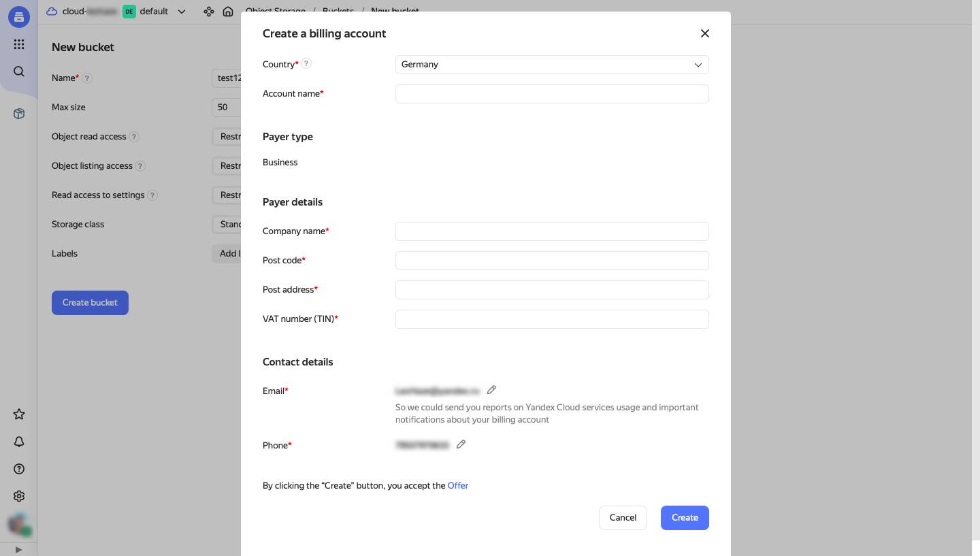980x556 pixels.
Task: Click the home icon in the breadcrumbs
Action: (228, 12)
